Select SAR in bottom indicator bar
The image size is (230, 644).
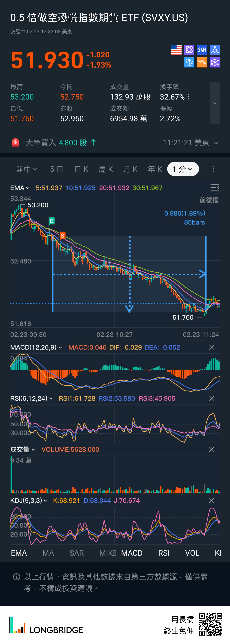pos(76,553)
